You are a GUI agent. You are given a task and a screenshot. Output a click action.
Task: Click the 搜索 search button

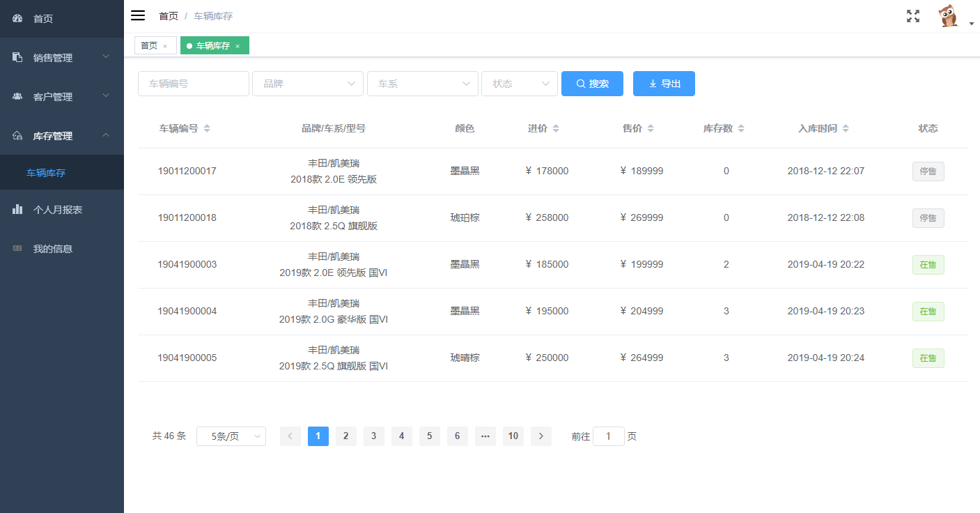tap(592, 83)
